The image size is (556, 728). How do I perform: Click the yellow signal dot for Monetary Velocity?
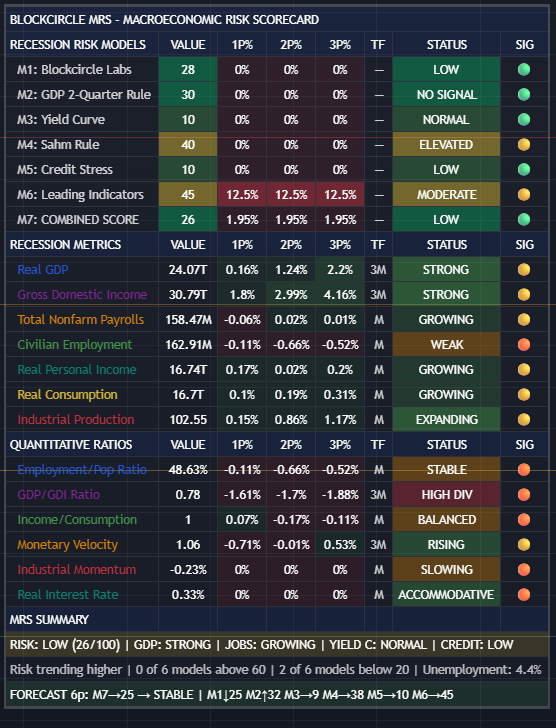click(524, 545)
